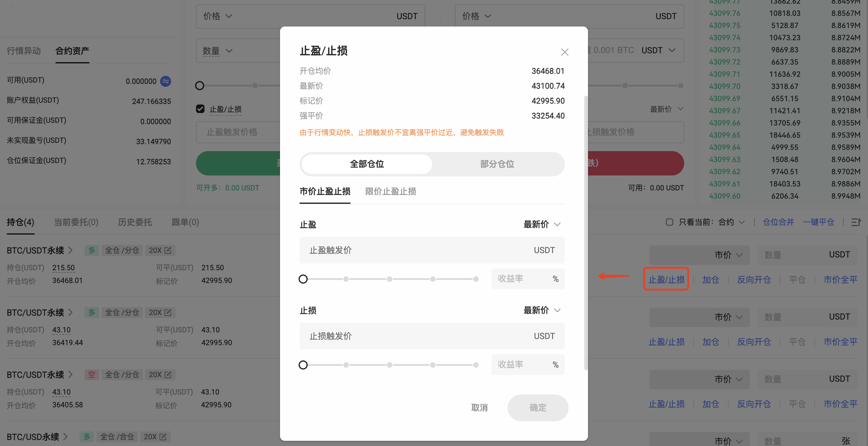This screenshot has height=446, width=868.
Task: Open left 价格 type dropdown
Action: pyautogui.click(x=218, y=16)
